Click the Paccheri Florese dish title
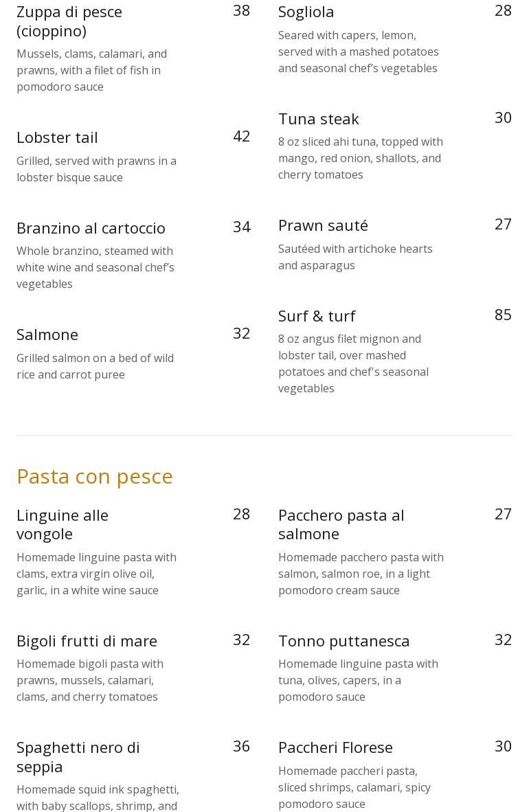The height and width of the screenshot is (812, 529). (335, 747)
